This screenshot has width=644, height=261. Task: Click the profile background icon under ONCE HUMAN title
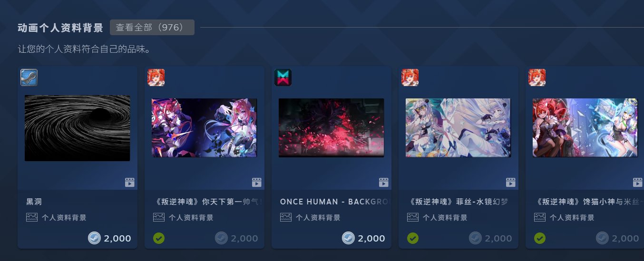tap(286, 217)
